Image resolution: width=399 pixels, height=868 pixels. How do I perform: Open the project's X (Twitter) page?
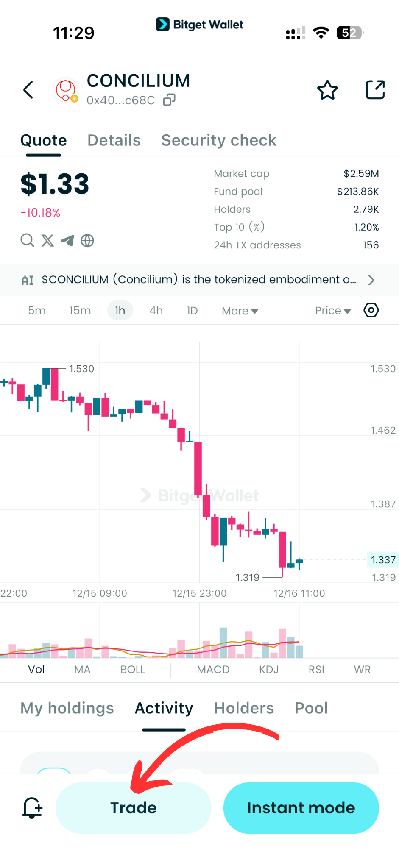click(47, 240)
